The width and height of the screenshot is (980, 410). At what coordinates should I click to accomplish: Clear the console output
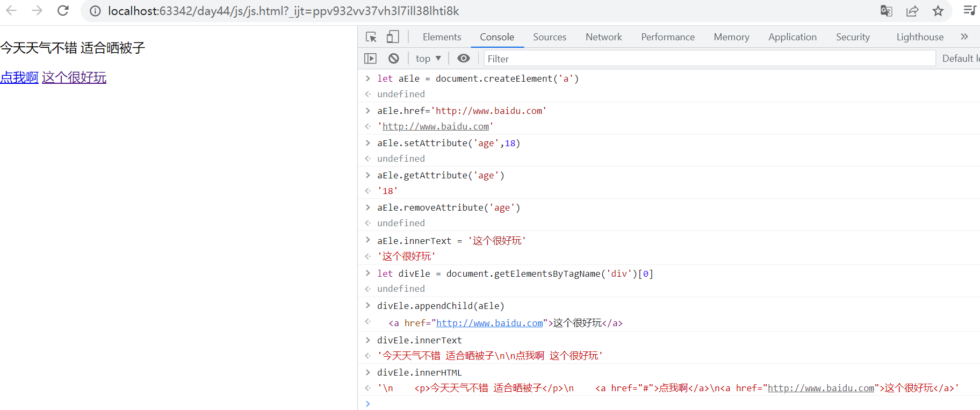pos(394,59)
